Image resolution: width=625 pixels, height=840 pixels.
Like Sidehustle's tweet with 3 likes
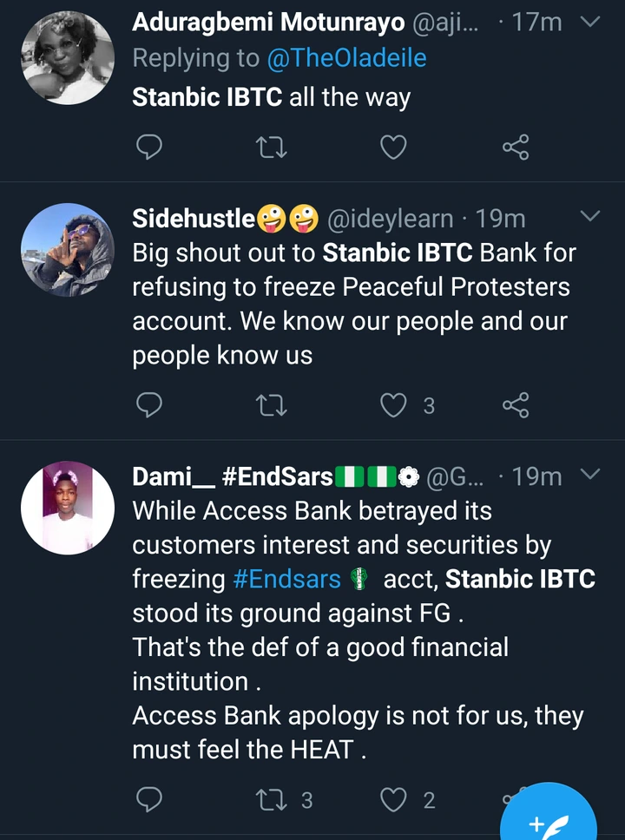pyautogui.click(x=394, y=404)
